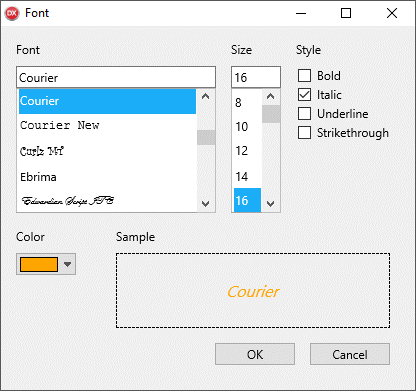Choose size 14 in size list
Image resolution: width=416 pixels, height=391 pixels.
tap(247, 176)
